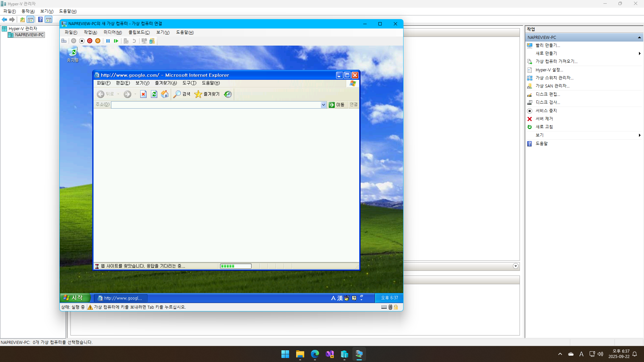Open VM connection 클립보드 menu

coord(139,33)
